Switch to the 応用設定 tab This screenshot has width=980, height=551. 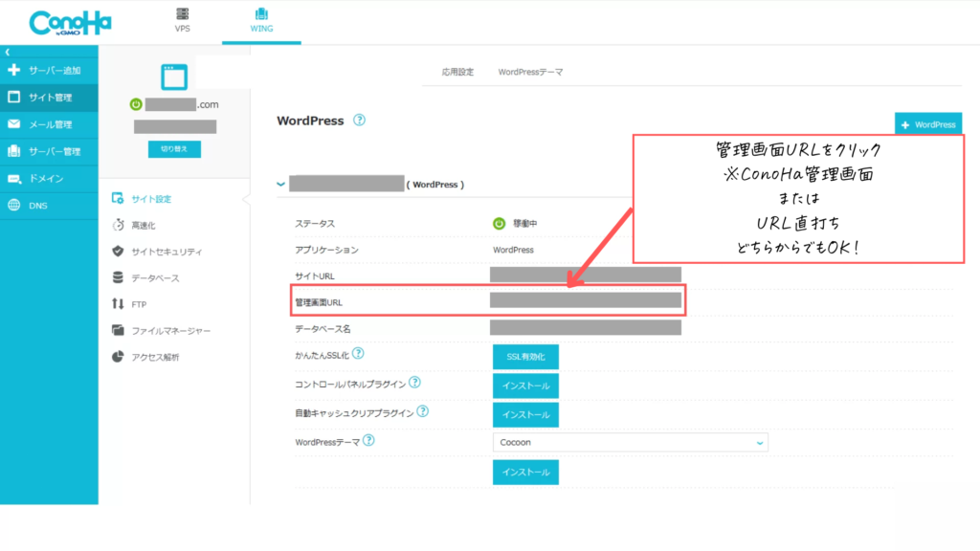coord(457,72)
